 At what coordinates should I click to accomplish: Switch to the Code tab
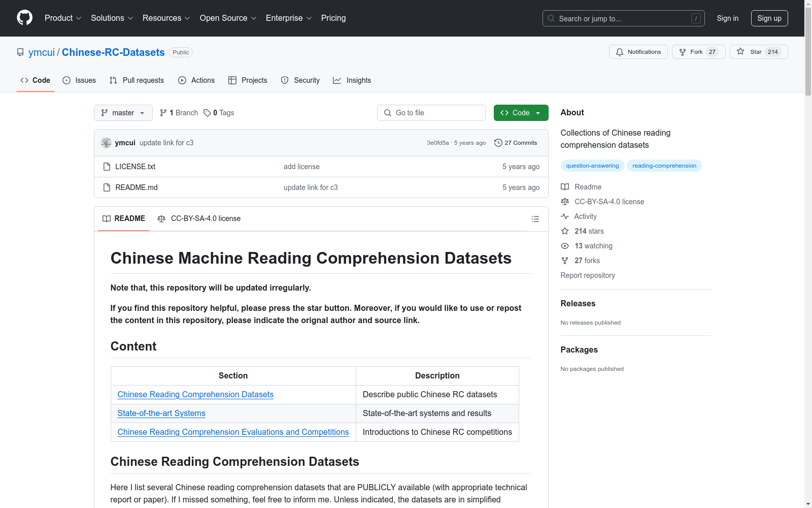tap(36, 80)
